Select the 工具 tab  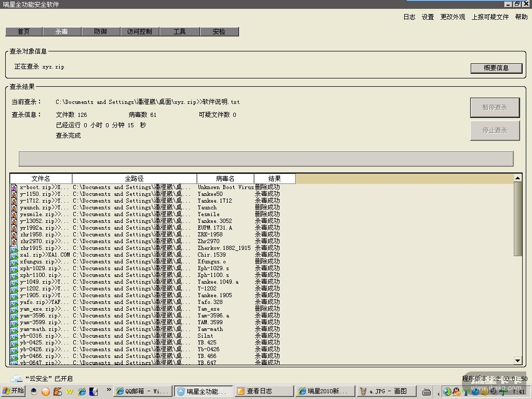pos(179,32)
